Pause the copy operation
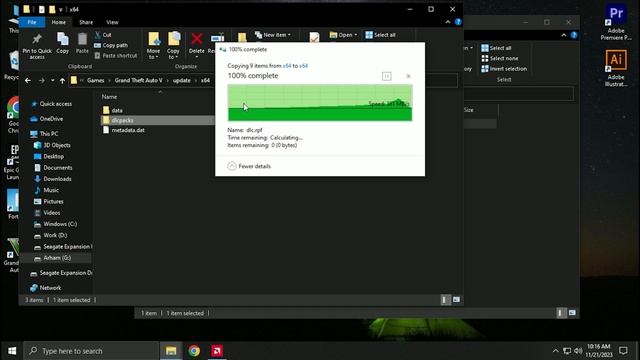Screen dimensions: 640x360 (x=387, y=76)
